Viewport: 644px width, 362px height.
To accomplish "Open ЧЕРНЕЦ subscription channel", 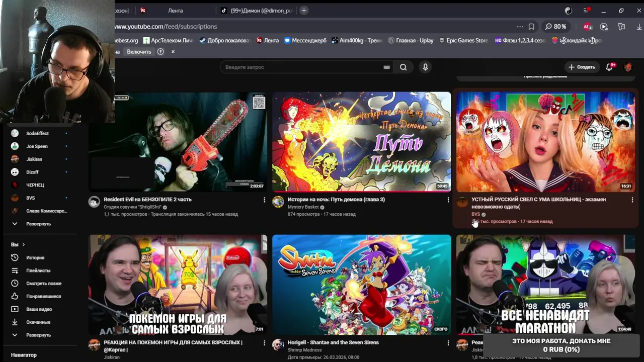I will (35, 185).
